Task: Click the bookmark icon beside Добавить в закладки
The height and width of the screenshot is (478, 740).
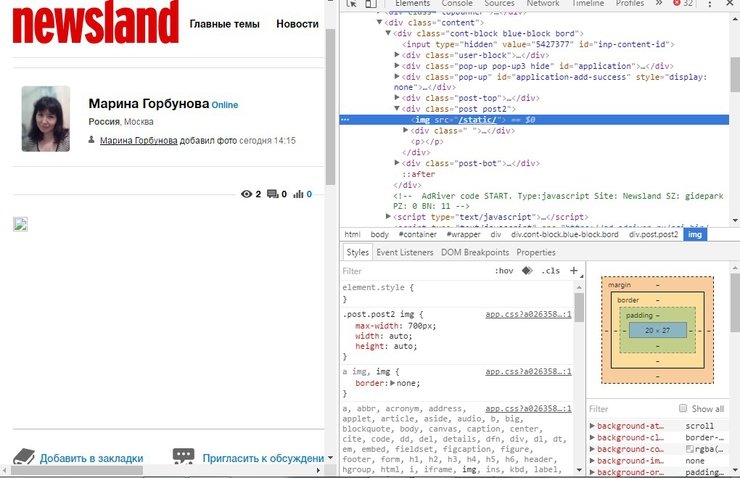Action: click(x=23, y=457)
